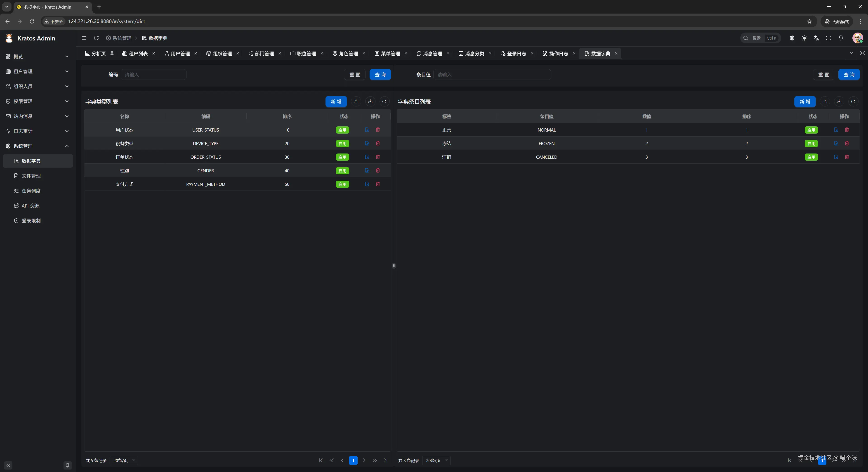868x472 pixels.
Task: Click 查询 button next to 条目值 field
Action: point(849,74)
